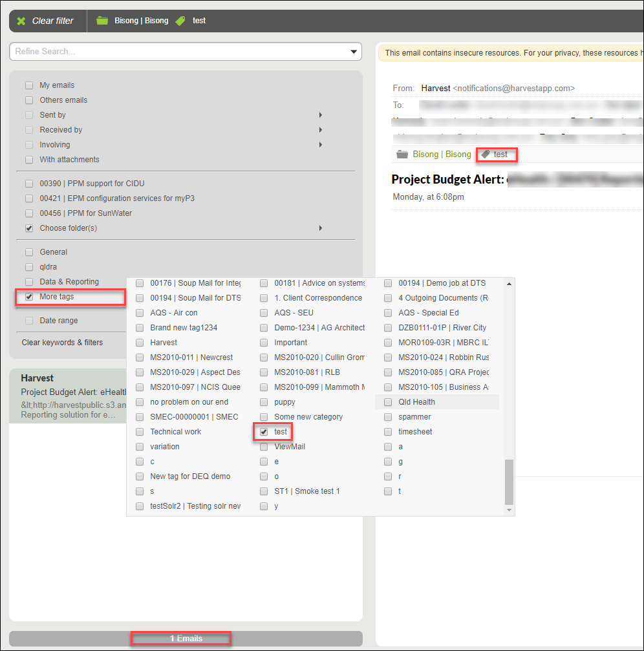Expand the Received by submenu arrow
Image resolution: width=644 pixels, height=651 pixels.
tap(321, 130)
